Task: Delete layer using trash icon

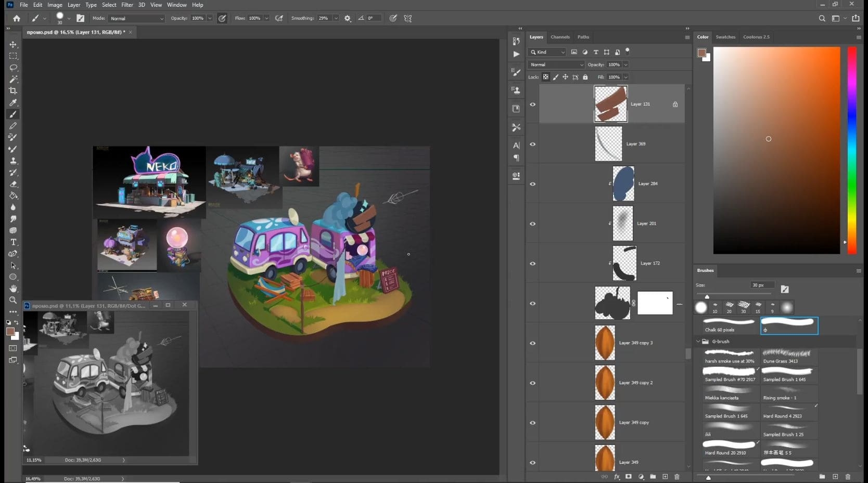Action: pos(677,477)
